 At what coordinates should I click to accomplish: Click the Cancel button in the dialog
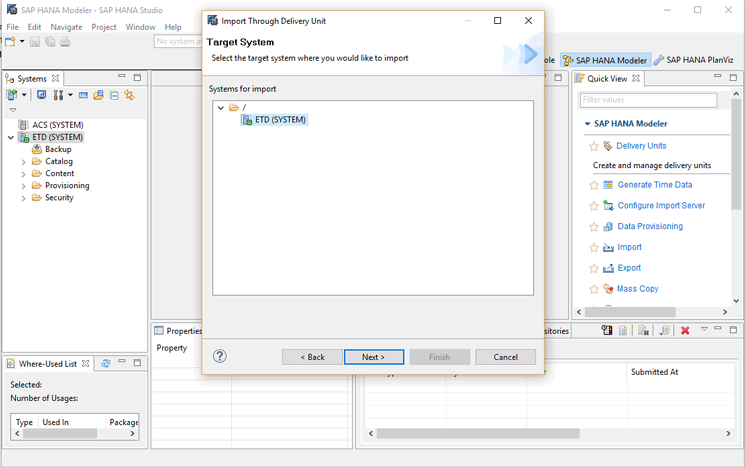click(x=506, y=357)
